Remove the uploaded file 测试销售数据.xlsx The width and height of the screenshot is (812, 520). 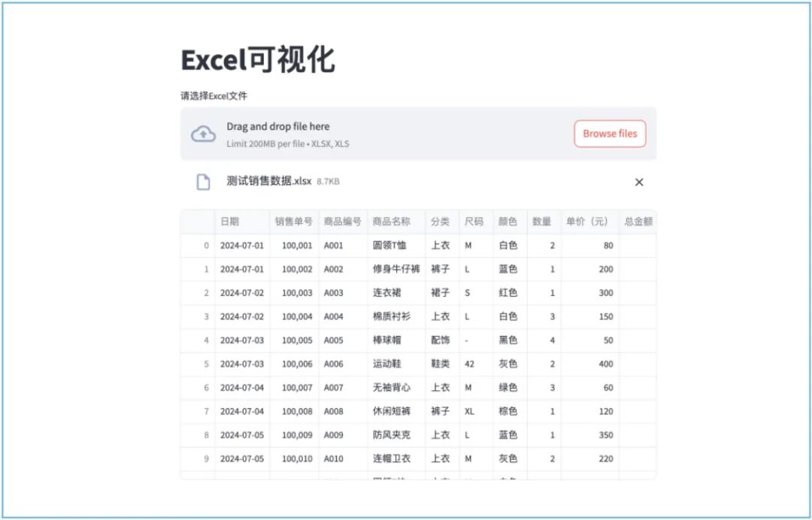tap(639, 182)
